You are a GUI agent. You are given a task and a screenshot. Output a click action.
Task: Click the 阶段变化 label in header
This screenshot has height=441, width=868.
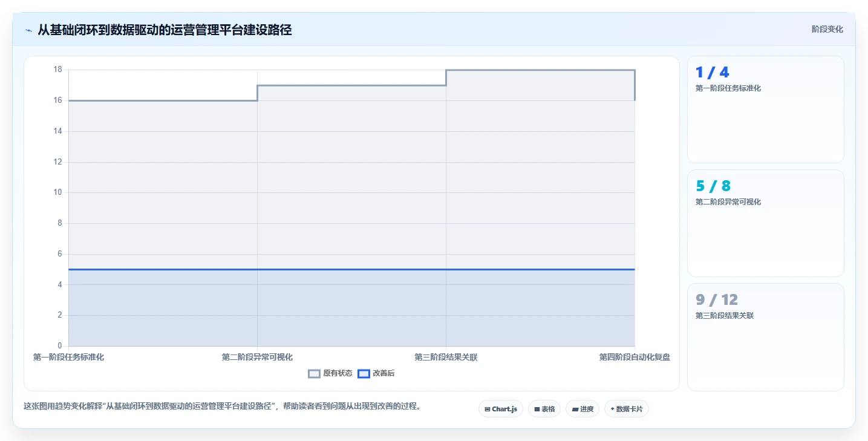click(x=827, y=29)
